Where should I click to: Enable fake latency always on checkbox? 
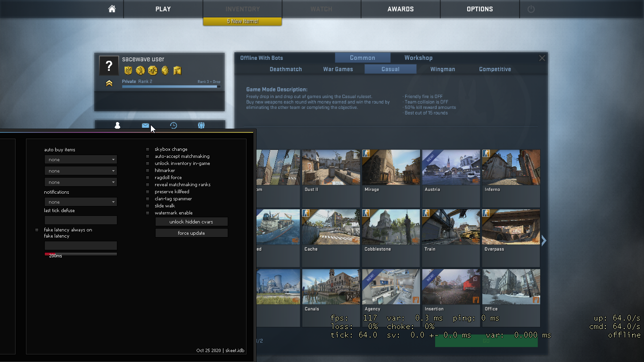pos(37,230)
